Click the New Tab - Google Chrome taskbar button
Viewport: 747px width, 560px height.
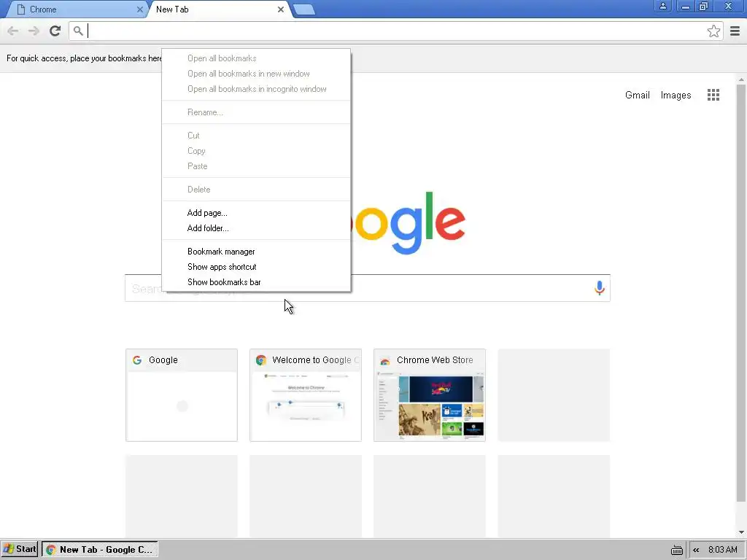coord(100,550)
